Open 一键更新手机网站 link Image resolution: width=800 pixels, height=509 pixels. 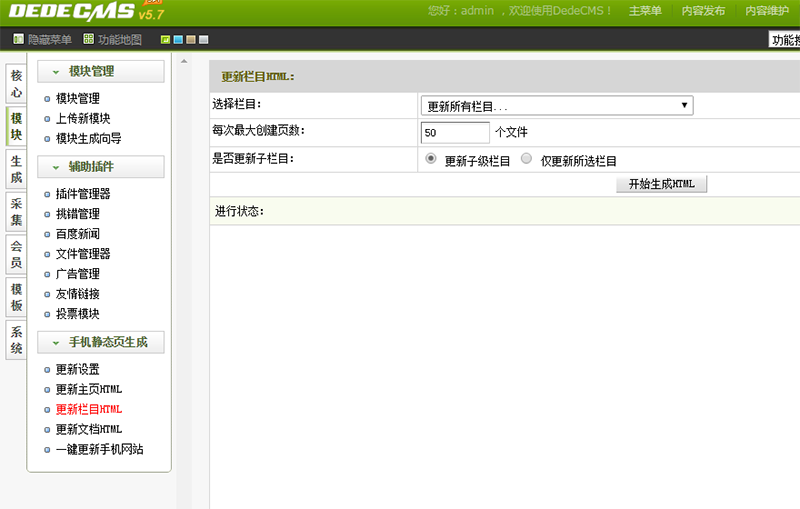[99, 449]
